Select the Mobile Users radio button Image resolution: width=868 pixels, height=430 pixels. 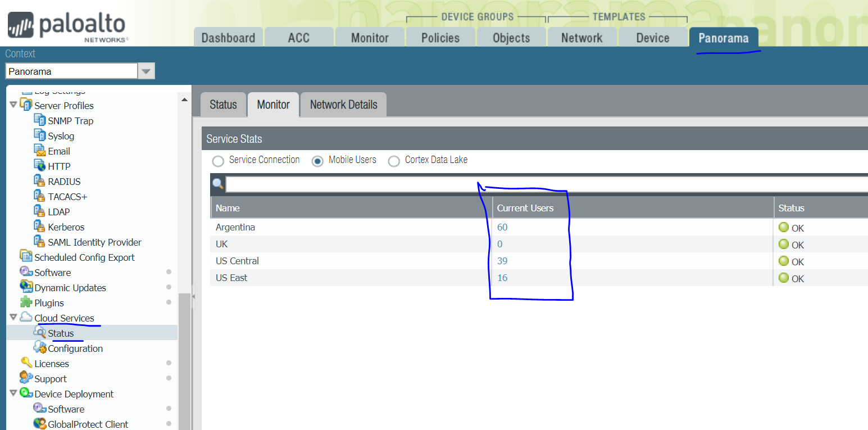tap(317, 161)
